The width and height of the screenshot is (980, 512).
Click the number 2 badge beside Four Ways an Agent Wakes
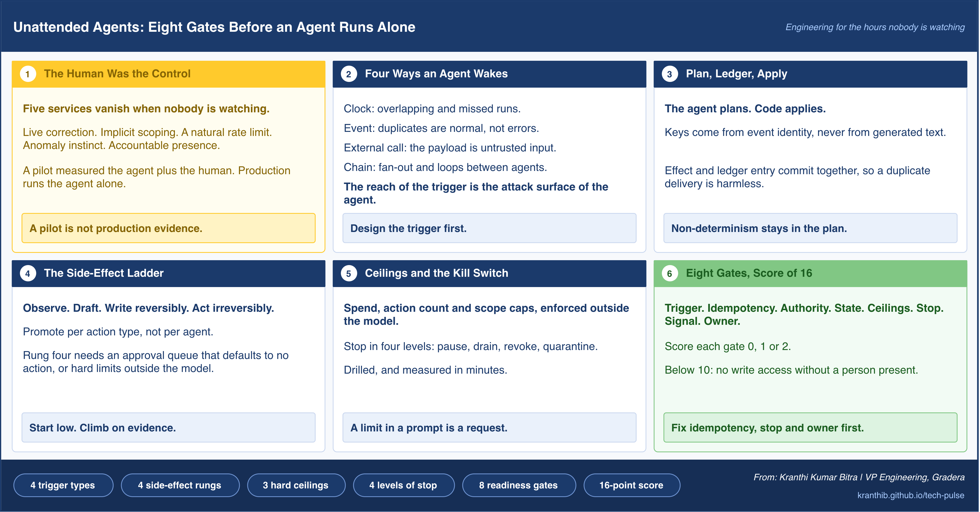[x=348, y=74]
